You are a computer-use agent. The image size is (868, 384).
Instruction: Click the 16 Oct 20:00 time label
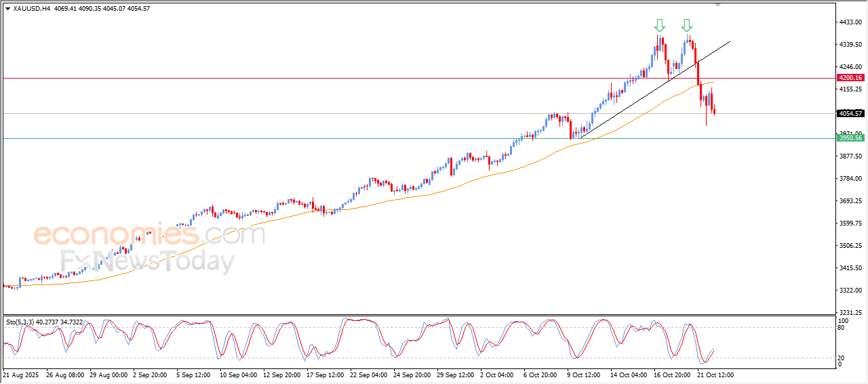pos(671,375)
